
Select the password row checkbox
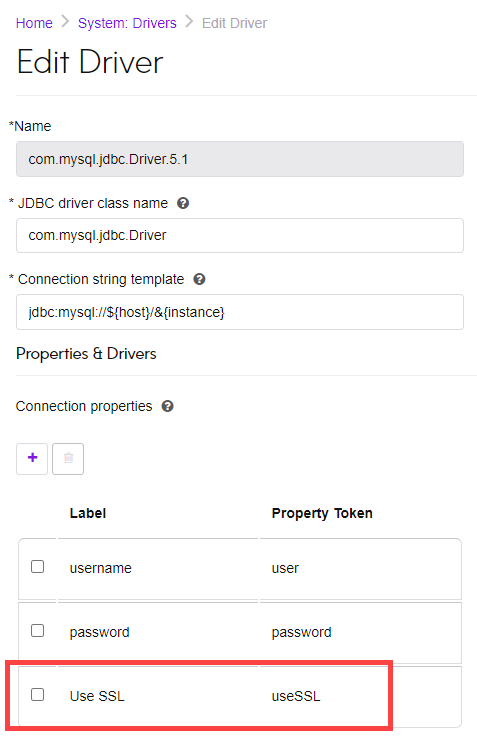tap(37, 630)
